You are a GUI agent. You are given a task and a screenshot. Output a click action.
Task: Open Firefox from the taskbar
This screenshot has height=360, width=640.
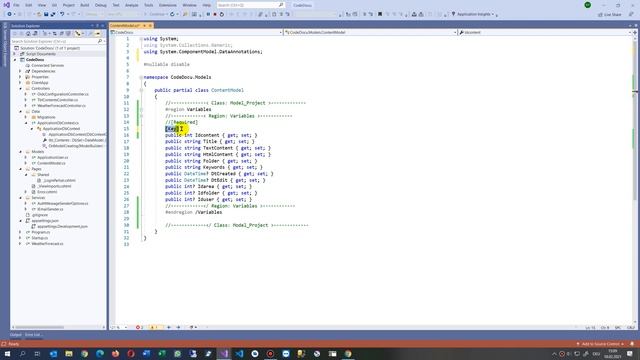pyautogui.click(x=116, y=353)
